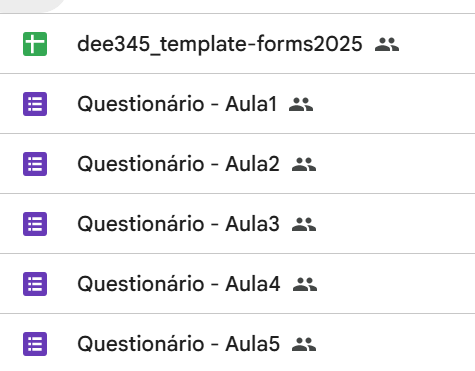
Task: Click the green Sheets icon for dee345_template-forms2025
Action: point(35,44)
